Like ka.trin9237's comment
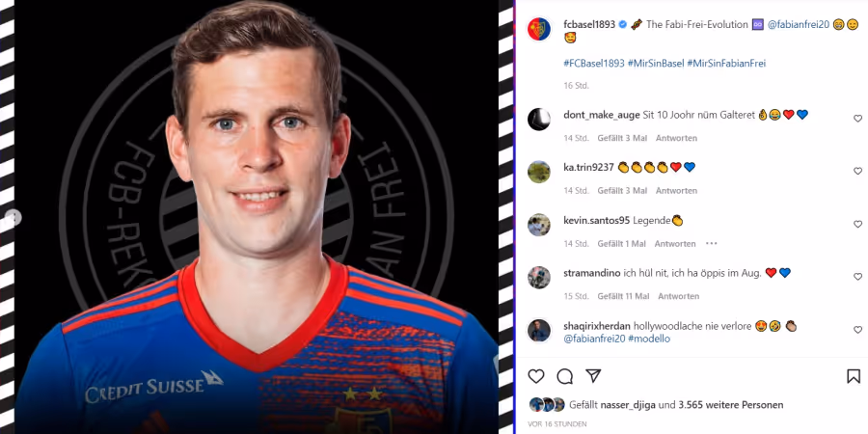 (857, 171)
